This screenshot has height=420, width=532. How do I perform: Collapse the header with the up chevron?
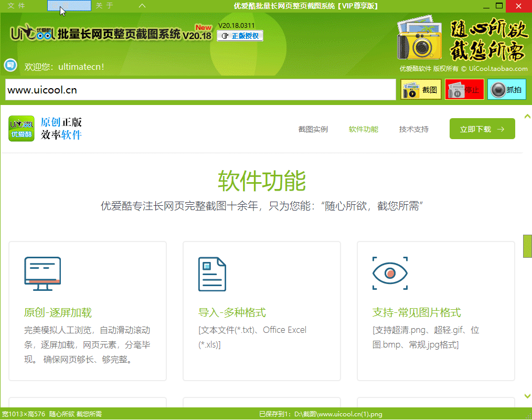[142, 6]
